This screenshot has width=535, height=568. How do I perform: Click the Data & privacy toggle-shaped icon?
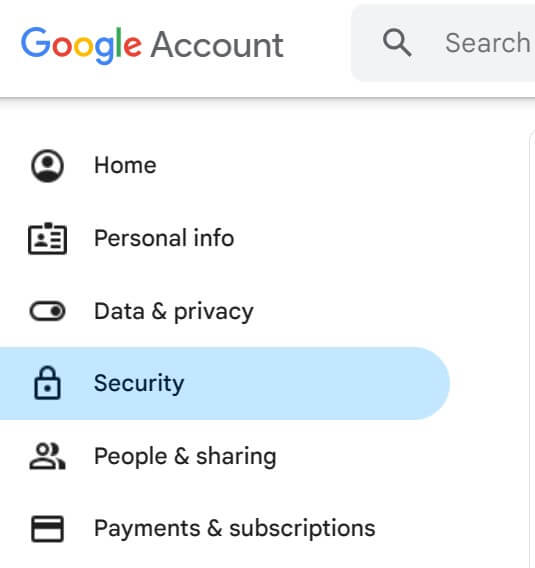(47, 311)
